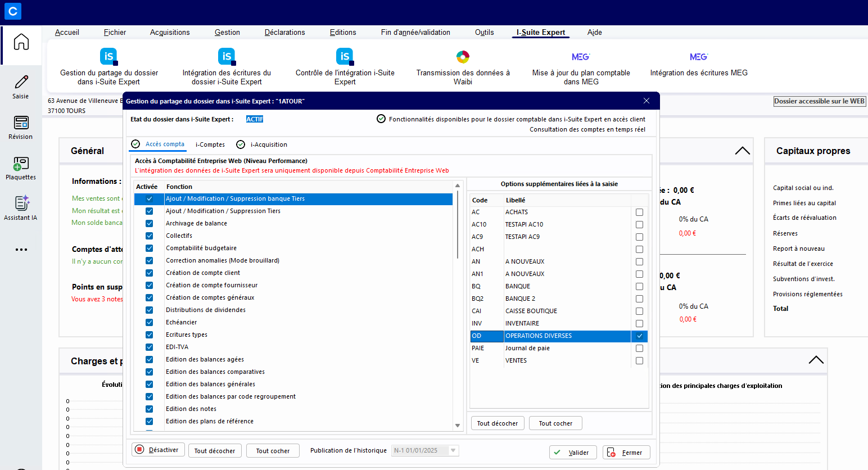Open Intégration des écritures du dossier i-Suite icon
Image resolution: width=868 pixels, height=470 pixels.
pyautogui.click(x=227, y=56)
